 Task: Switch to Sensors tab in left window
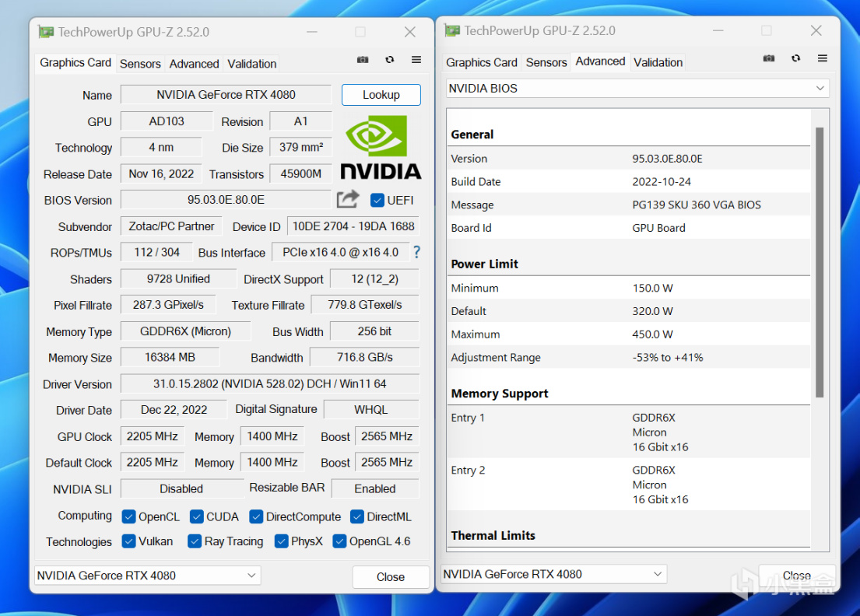pos(140,64)
